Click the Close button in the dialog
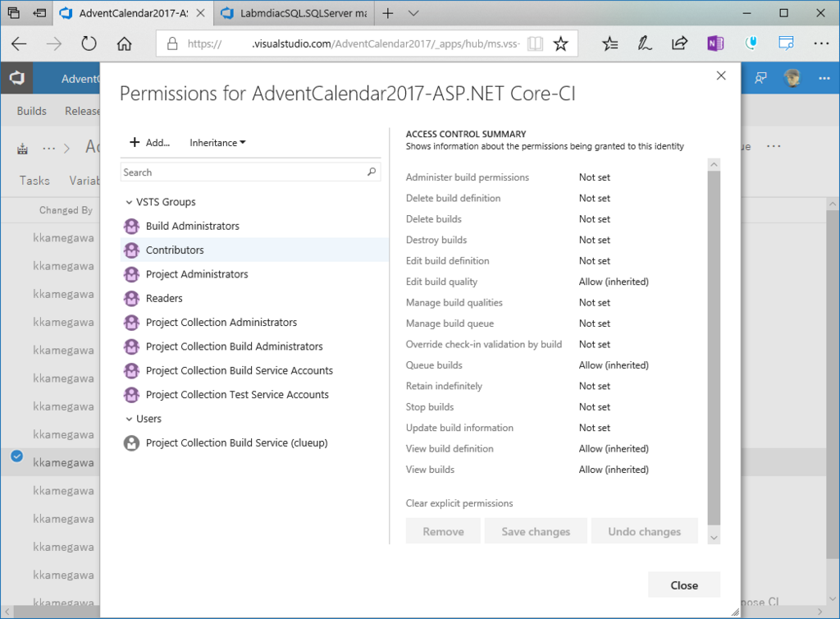Viewport: 840px width, 619px height. click(x=684, y=585)
